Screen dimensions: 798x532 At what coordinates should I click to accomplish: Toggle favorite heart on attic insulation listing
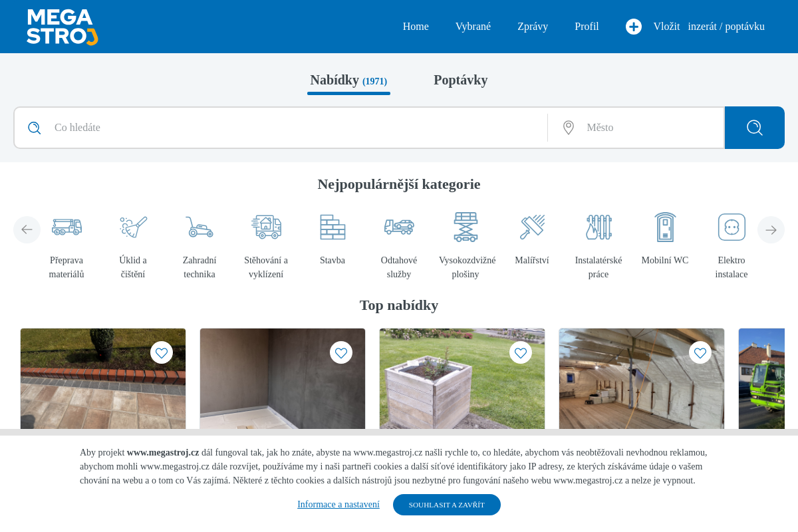tap(700, 352)
